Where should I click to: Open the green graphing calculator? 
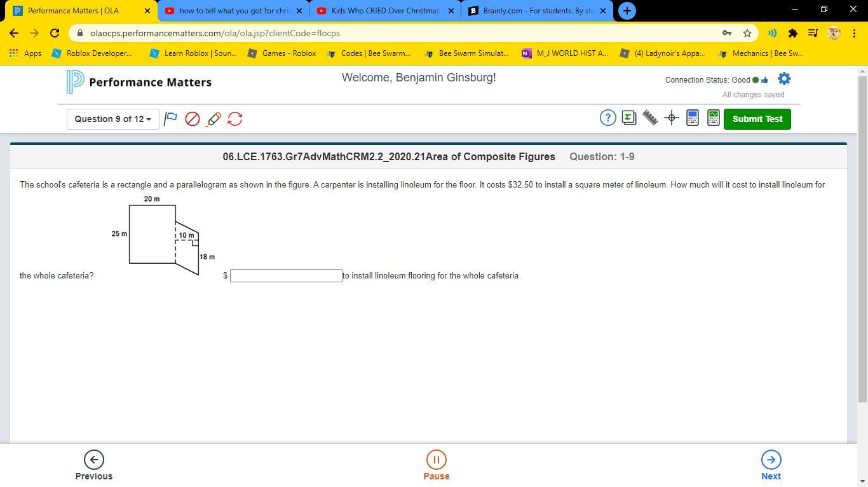click(x=714, y=118)
